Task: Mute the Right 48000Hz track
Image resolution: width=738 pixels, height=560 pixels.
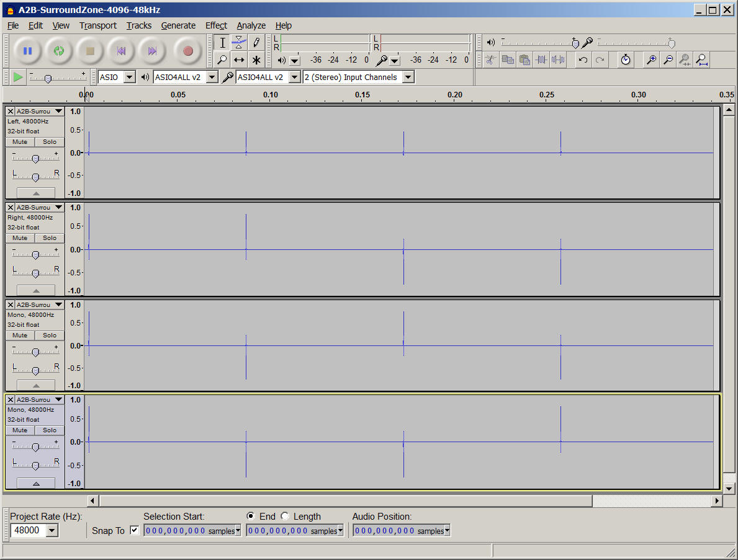Action: pyautogui.click(x=20, y=238)
